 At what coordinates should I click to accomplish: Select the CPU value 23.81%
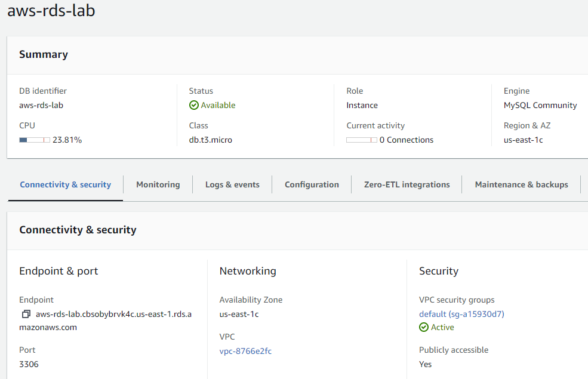[x=67, y=140]
